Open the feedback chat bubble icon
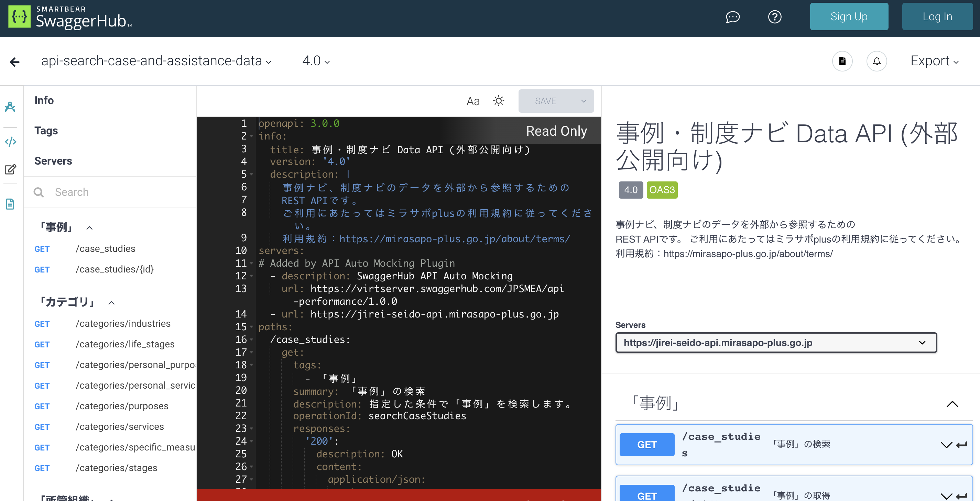980x501 pixels. 732,17
